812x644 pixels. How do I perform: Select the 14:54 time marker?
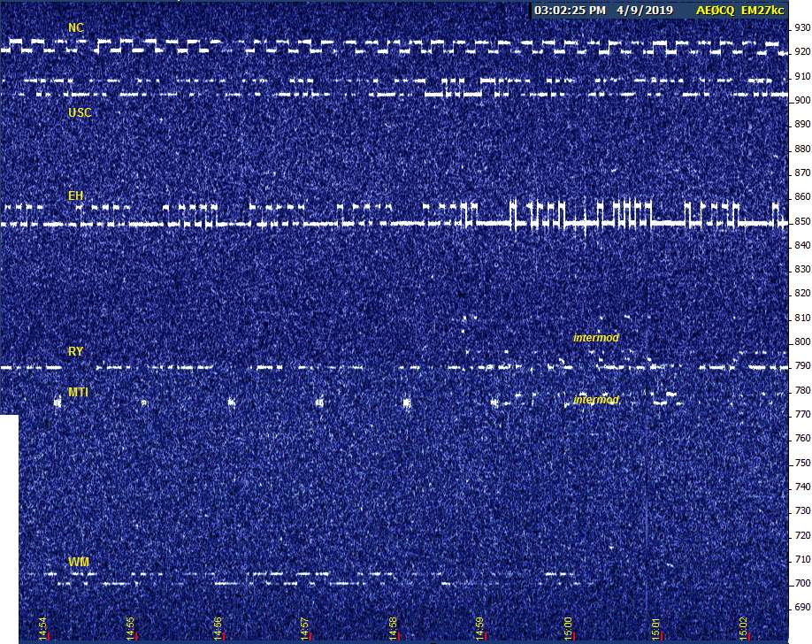point(43,628)
